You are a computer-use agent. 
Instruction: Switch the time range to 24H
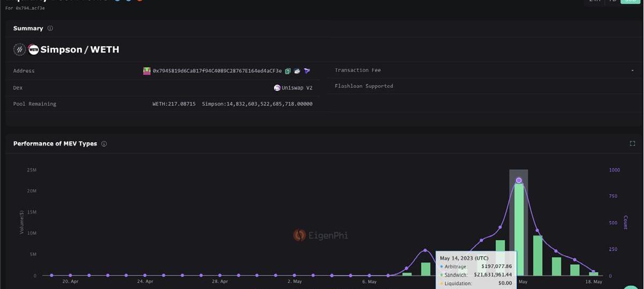594,1
